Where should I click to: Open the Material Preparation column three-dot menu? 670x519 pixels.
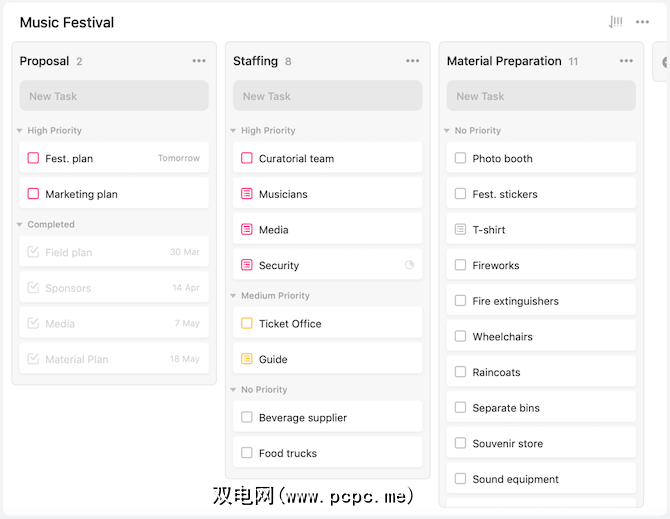tap(626, 61)
